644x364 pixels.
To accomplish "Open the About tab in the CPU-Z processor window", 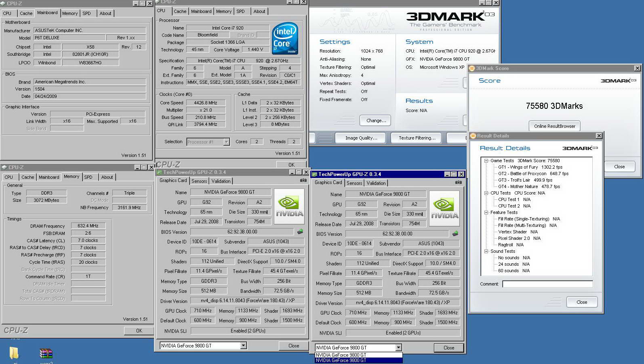I will pyautogui.click(x=259, y=11).
